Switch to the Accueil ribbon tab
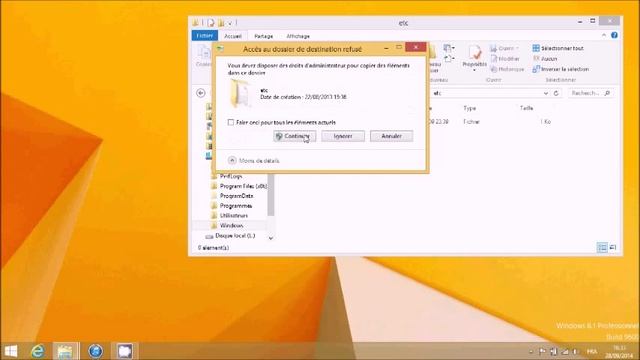Screen dimensions: 640x360 click(233, 36)
